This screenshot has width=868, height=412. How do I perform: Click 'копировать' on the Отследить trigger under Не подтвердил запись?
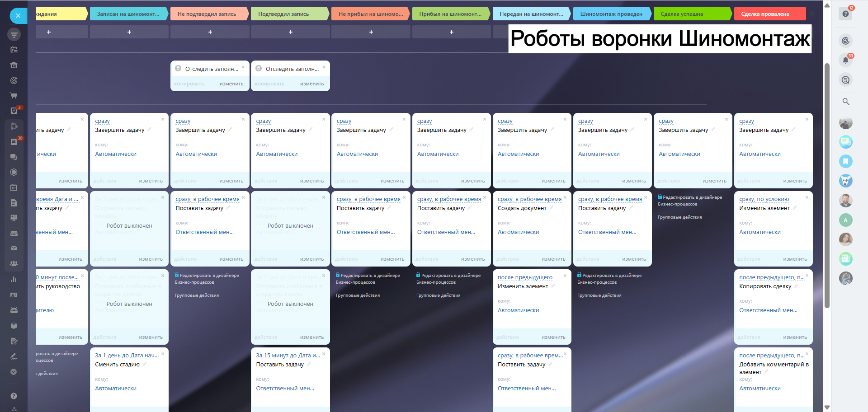coord(189,84)
